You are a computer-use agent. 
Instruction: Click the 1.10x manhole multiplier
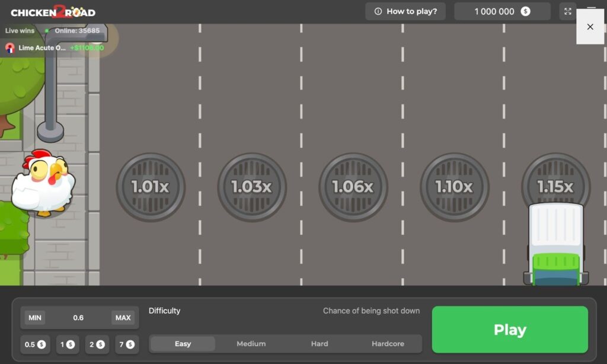[x=455, y=187]
